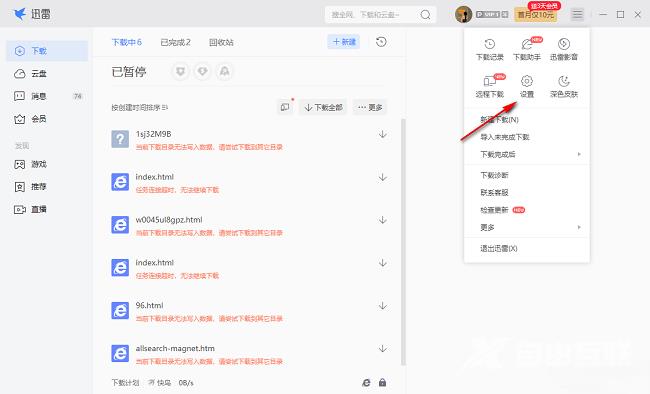
Task: Click the 首月仅10元 promotion button
Action: tap(536, 15)
